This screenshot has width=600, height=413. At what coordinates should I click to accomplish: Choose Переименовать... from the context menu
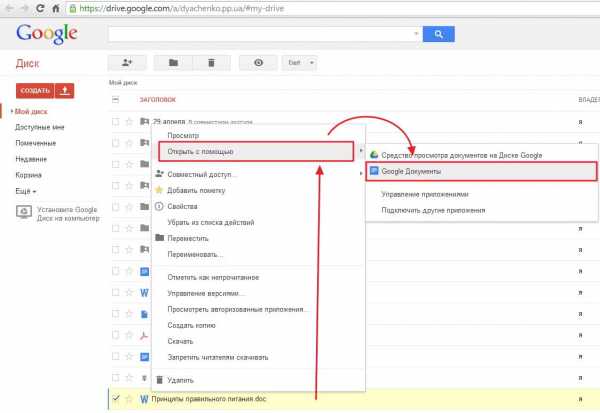coord(195,254)
